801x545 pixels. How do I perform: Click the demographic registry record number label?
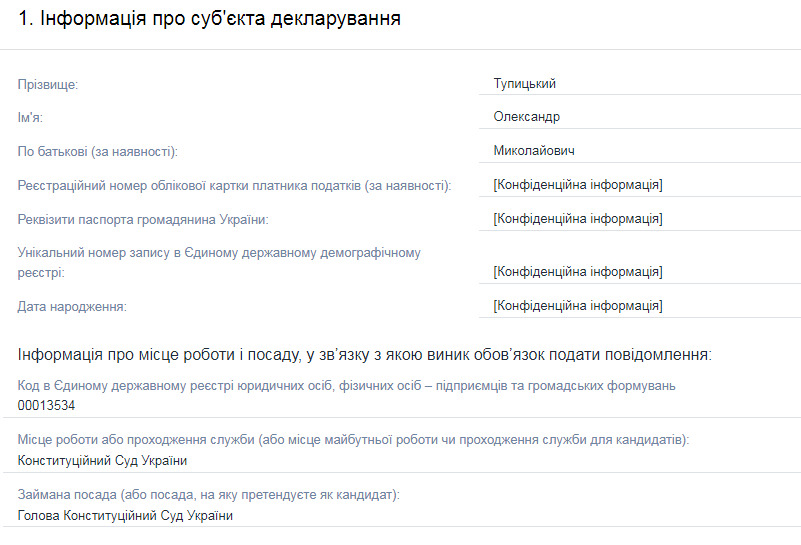point(219,262)
